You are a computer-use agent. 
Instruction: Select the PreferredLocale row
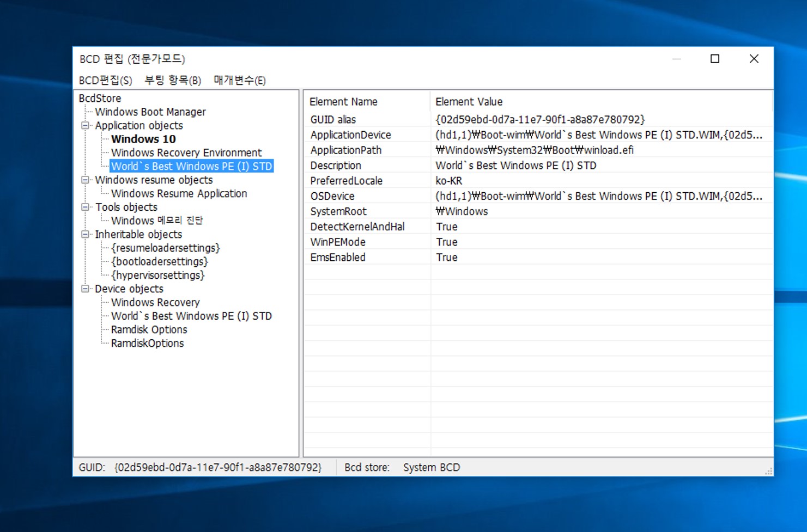coord(538,181)
